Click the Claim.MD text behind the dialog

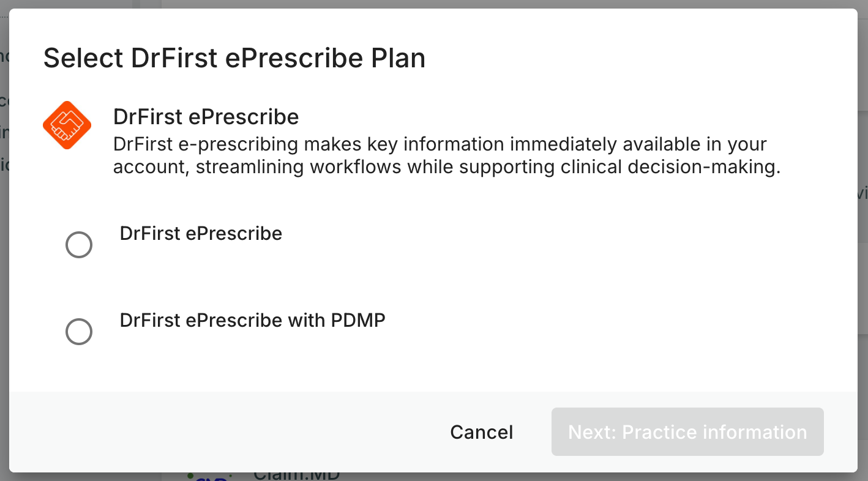point(297,475)
